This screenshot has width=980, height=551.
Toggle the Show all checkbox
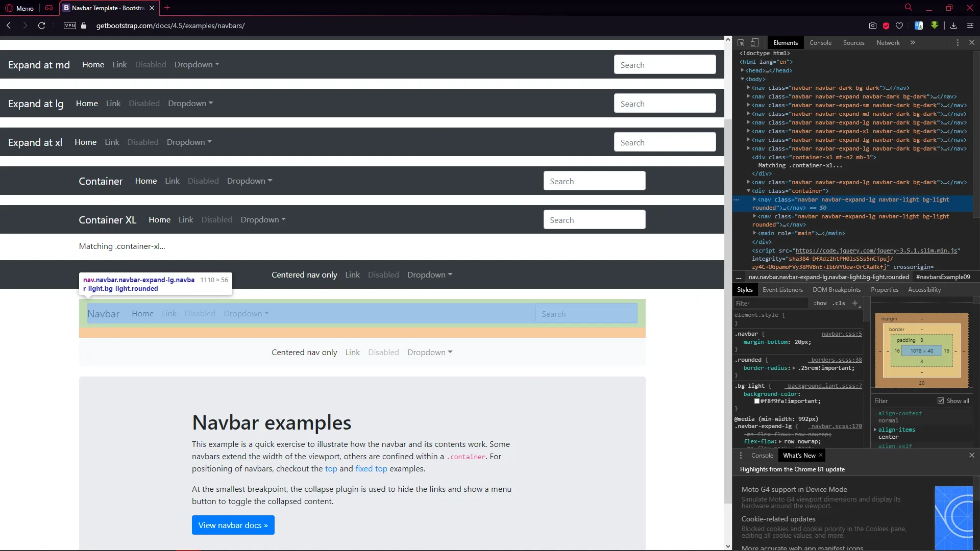click(941, 400)
